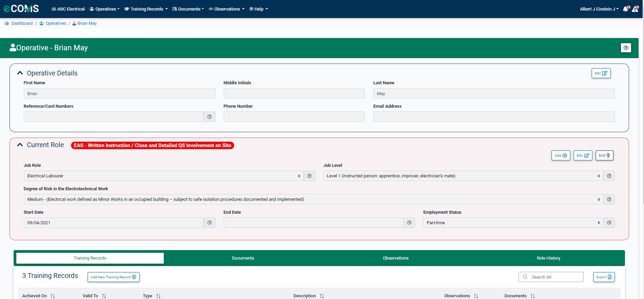The height and width of the screenshot is (299, 644).
Task: Click the help icon beside Start Date
Action: [209, 223]
